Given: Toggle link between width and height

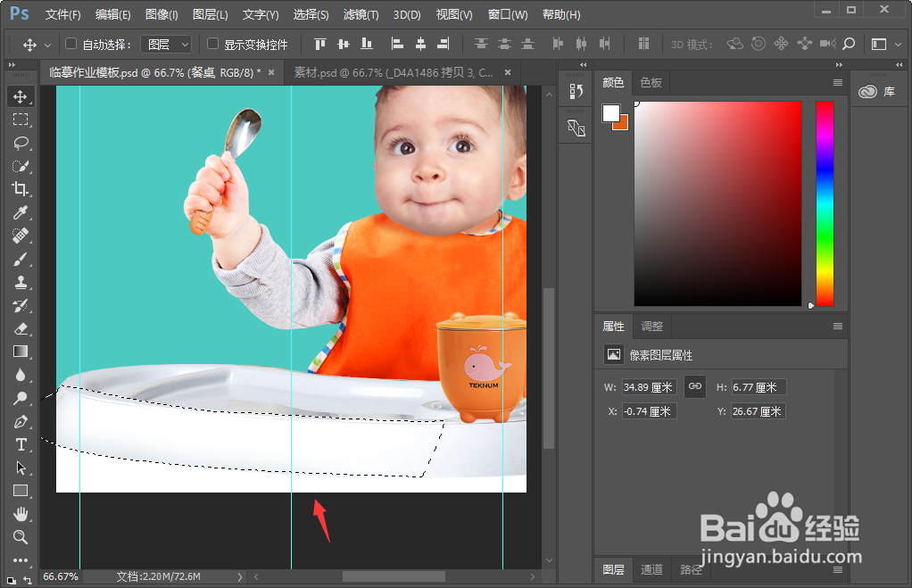Looking at the screenshot, I should coord(695,386).
